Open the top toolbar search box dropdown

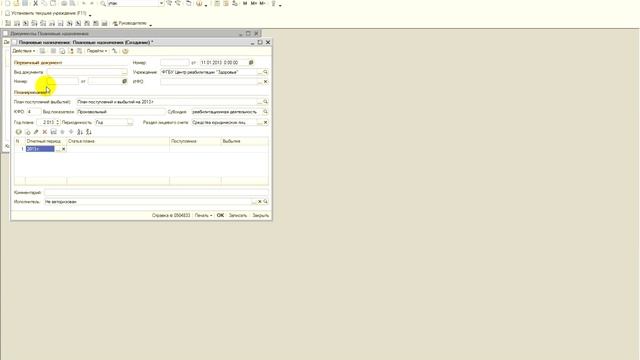161,3
